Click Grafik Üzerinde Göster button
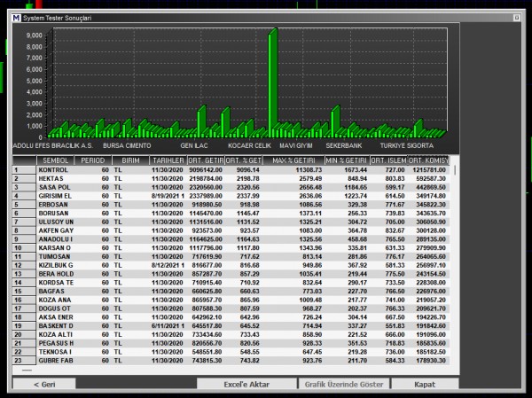Image resolution: width=532 pixels, height=398 pixels. (x=344, y=384)
